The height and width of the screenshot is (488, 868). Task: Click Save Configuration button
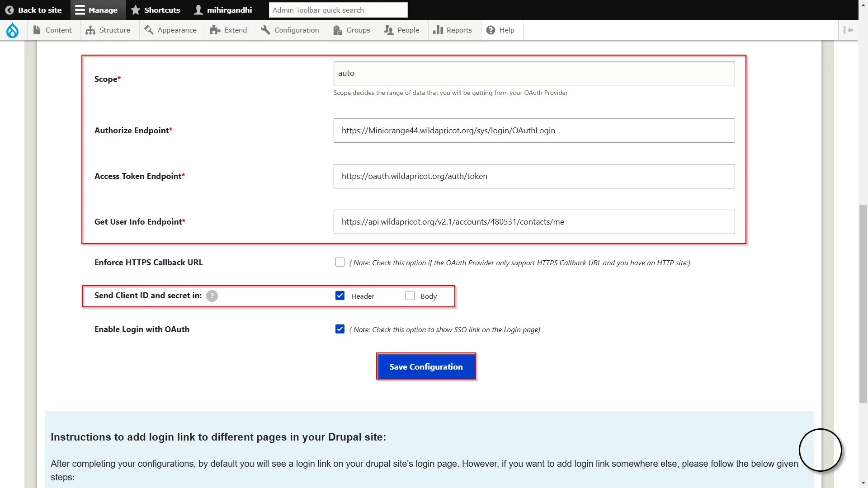pyautogui.click(x=426, y=366)
